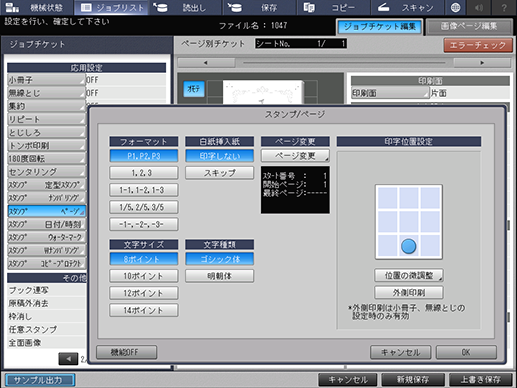Open the スキャン scan tab
The width and height of the screenshot is (517, 388).
407,7
